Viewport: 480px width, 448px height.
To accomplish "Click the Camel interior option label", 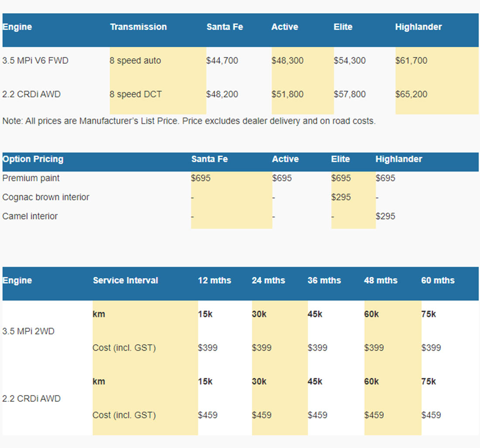I will [x=30, y=217].
